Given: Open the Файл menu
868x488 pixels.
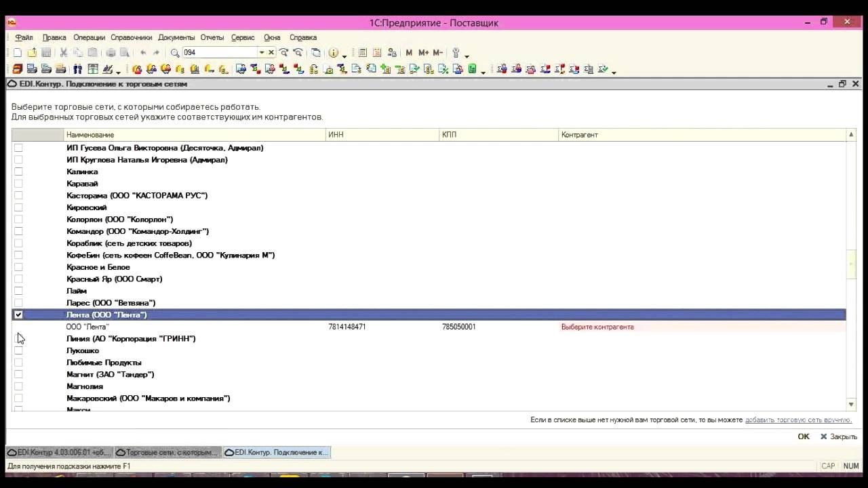Looking at the screenshot, I should coord(24,37).
